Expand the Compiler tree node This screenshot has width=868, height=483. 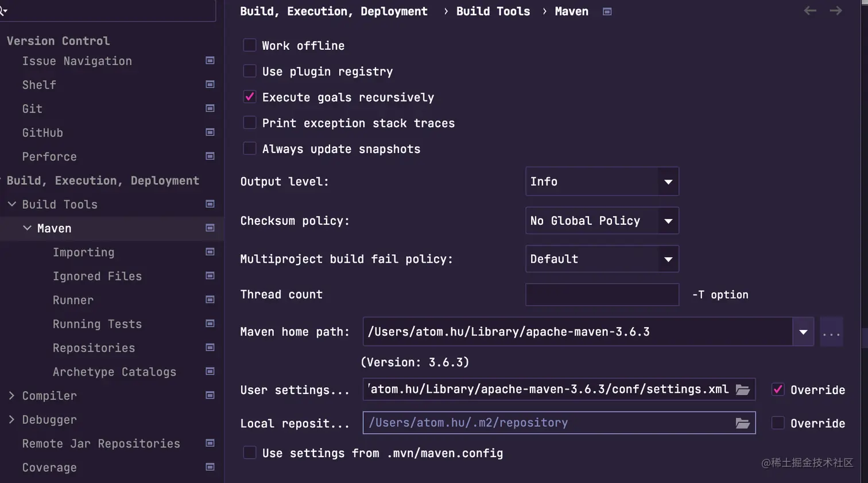(11, 396)
